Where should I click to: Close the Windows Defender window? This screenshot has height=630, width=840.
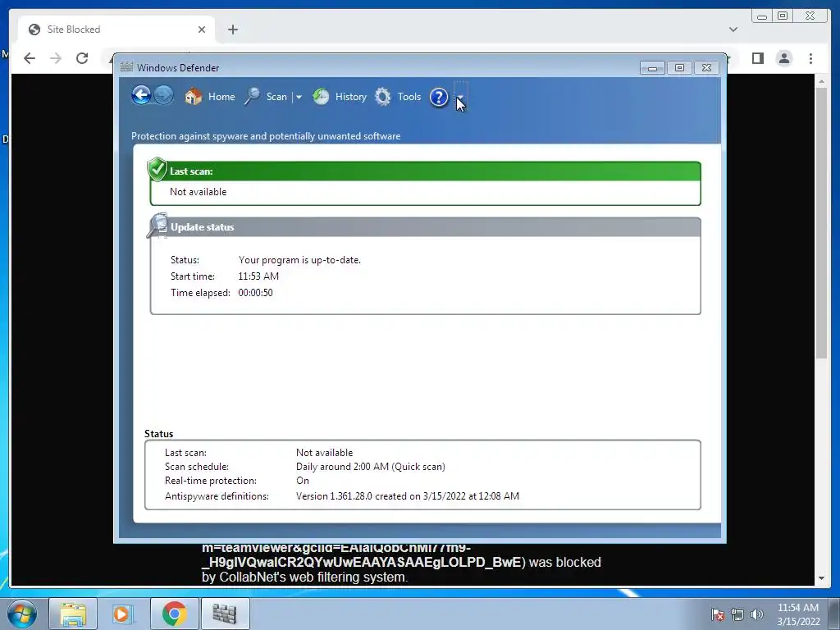coord(706,68)
